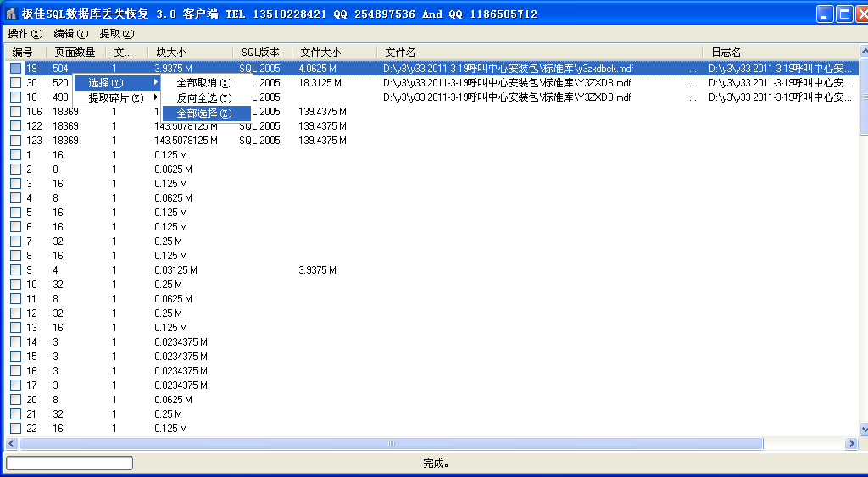
Task: Click the right arrow of the horizontal scrollbar
Action: [x=852, y=443]
